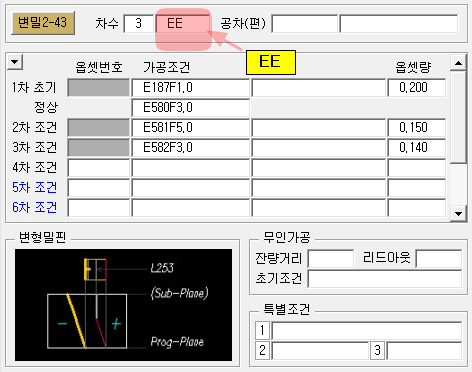Screen dimensions: 472x372
Task: Click the 변밀2-43 button
Action: pyautogui.click(x=43, y=23)
